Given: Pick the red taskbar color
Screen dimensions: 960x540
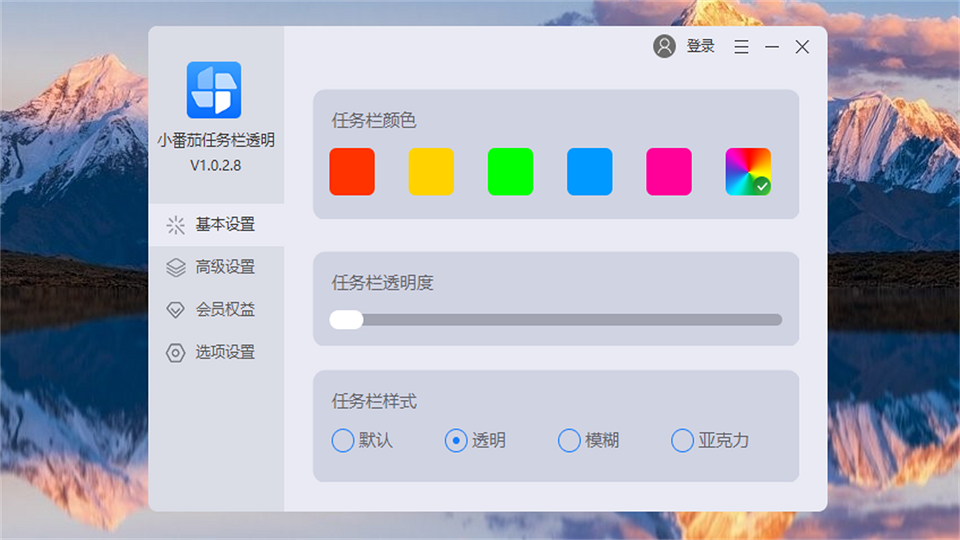Looking at the screenshot, I should (x=352, y=171).
